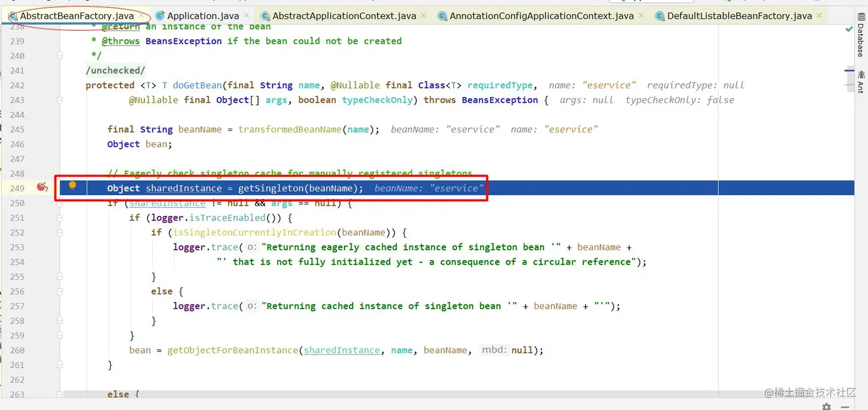Collapse the isSingletonCurrentlyInCreation block at line 252
The image size is (868, 410).
[x=59, y=233]
